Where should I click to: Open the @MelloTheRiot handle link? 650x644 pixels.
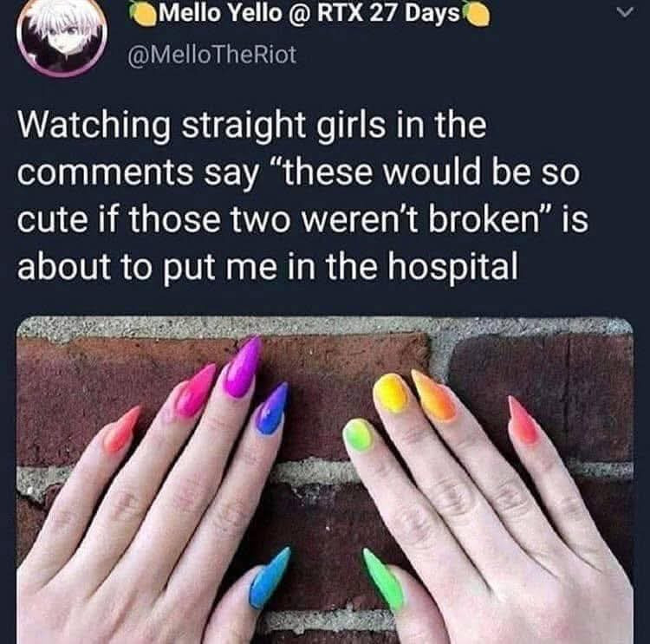(212, 55)
